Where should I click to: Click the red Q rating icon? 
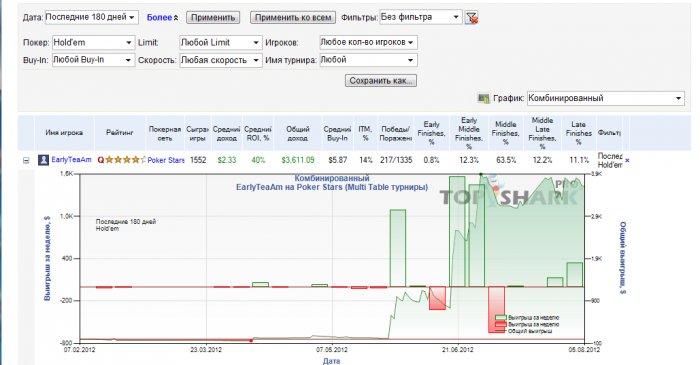(x=100, y=160)
